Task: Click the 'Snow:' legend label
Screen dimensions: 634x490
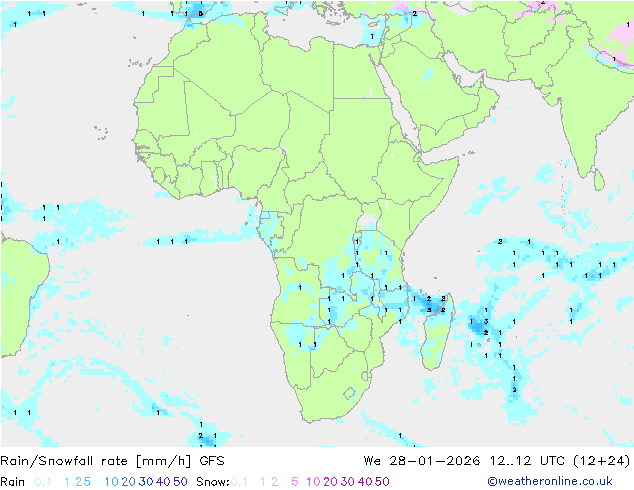Action: (x=213, y=482)
